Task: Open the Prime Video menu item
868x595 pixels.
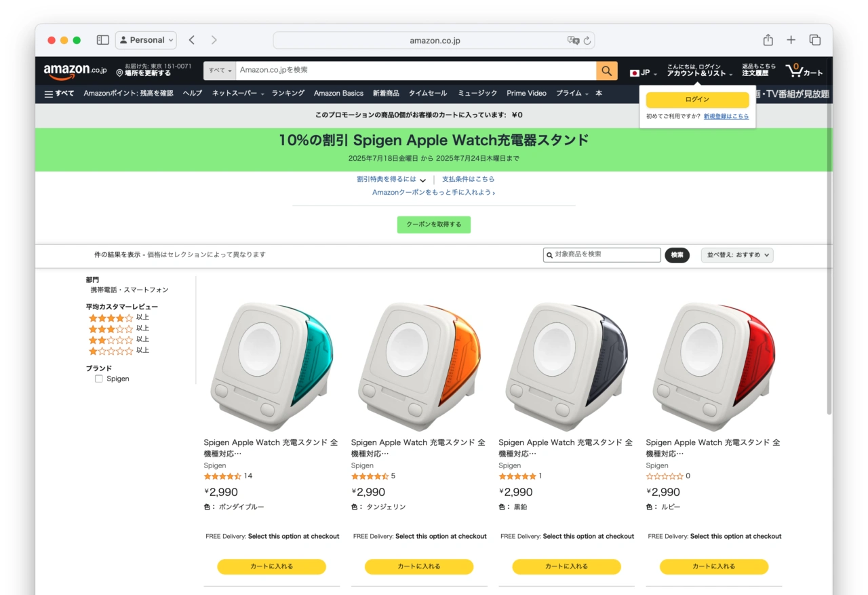Action: (x=526, y=93)
